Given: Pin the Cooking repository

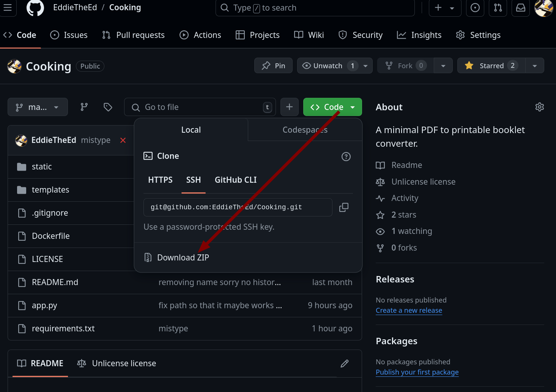Looking at the screenshot, I should click(273, 66).
